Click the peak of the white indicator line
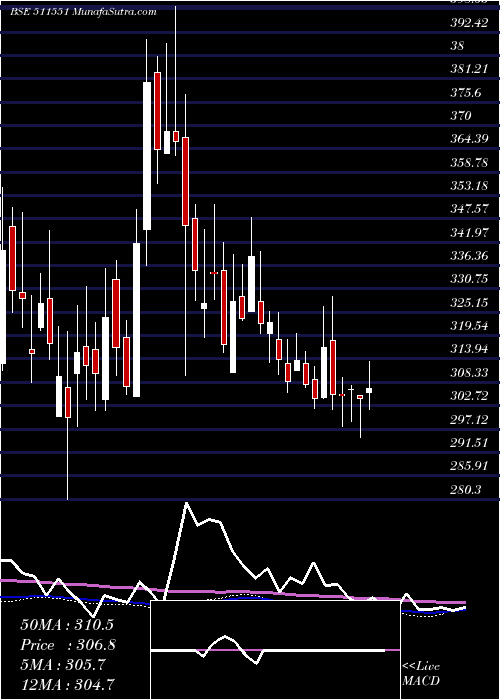The width and height of the screenshot is (500, 700). coord(186,503)
